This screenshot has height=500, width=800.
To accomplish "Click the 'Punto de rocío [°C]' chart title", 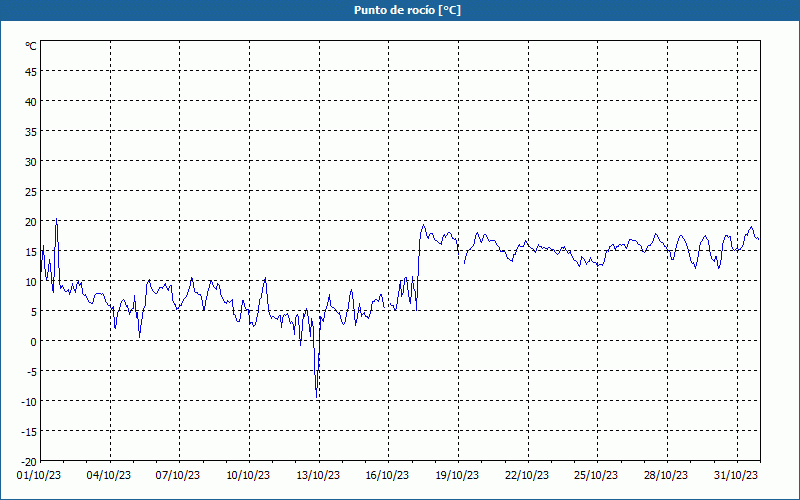I will [407, 10].
